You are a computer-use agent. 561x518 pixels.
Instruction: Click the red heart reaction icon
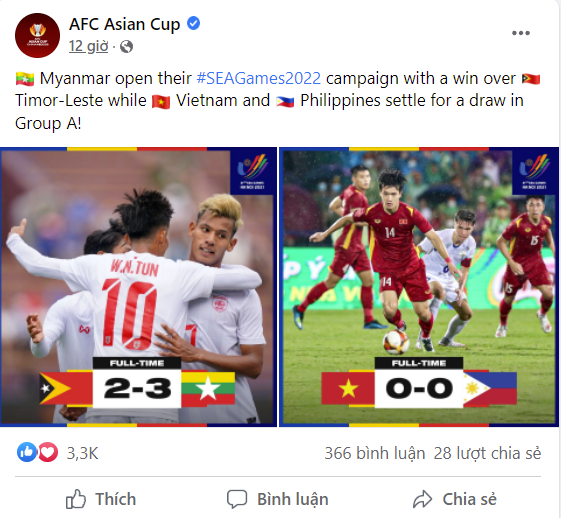(48, 452)
